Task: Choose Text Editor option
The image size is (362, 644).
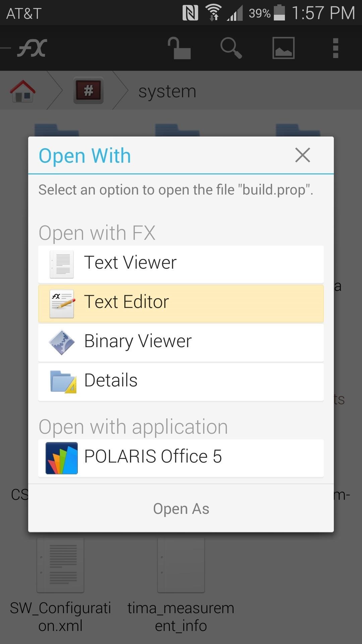Action: 181,303
